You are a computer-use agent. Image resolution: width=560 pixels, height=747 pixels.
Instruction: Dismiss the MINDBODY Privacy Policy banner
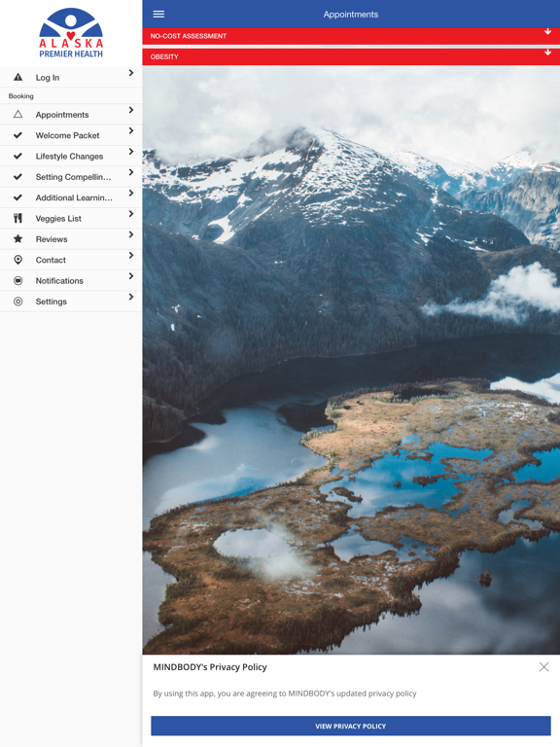[543, 667]
